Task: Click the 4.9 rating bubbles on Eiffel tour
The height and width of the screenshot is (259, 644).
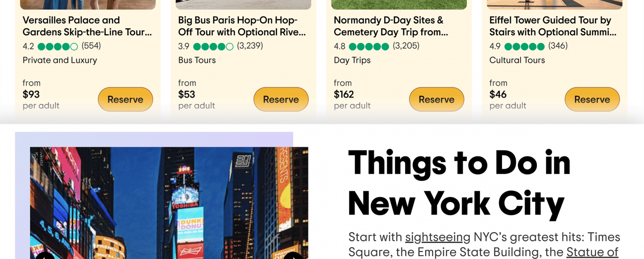Action: pyautogui.click(x=524, y=47)
